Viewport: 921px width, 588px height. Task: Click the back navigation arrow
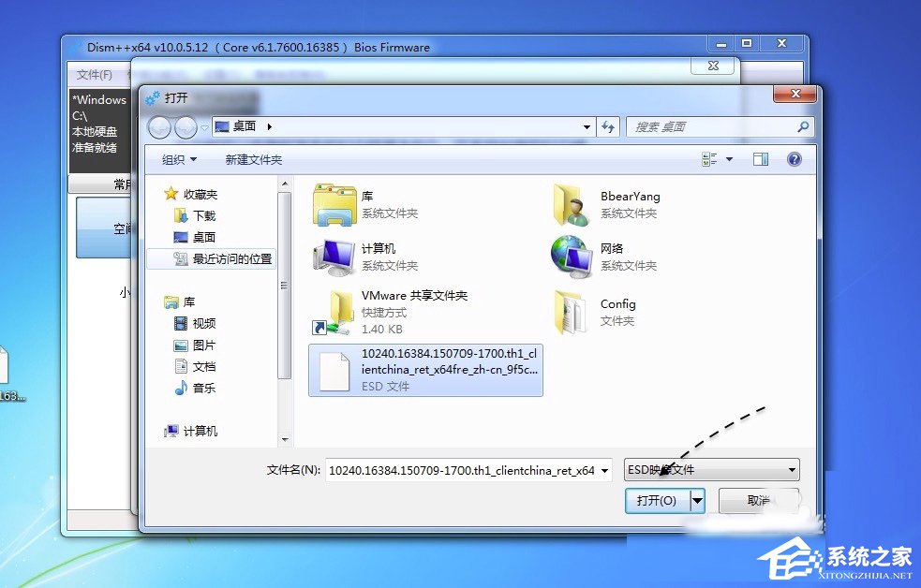(x=159, y=125)
